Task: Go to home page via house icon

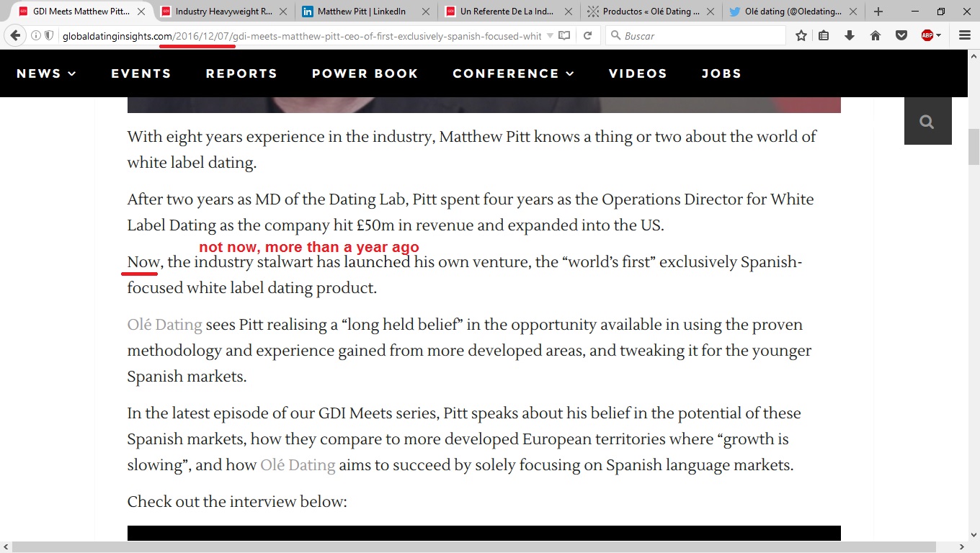Action: (x=876, y=35)
